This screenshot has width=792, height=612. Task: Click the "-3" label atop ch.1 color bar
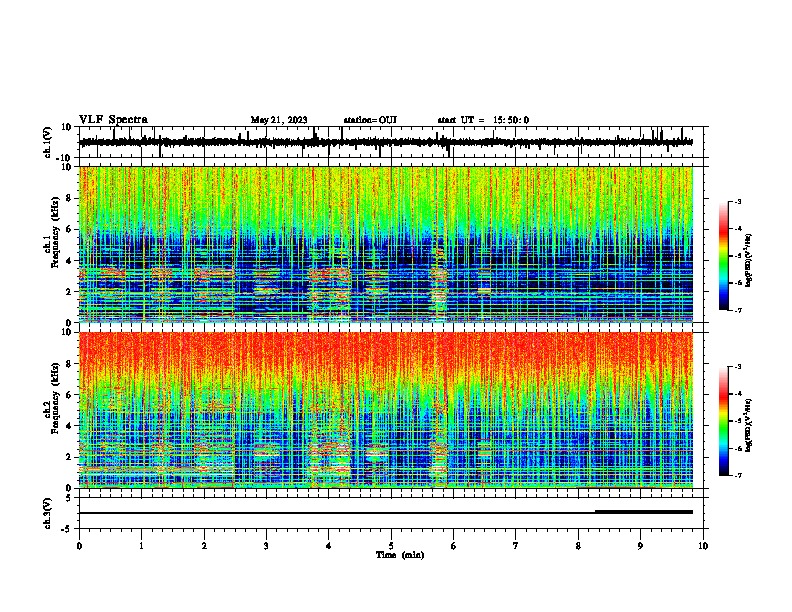[737, 201]
